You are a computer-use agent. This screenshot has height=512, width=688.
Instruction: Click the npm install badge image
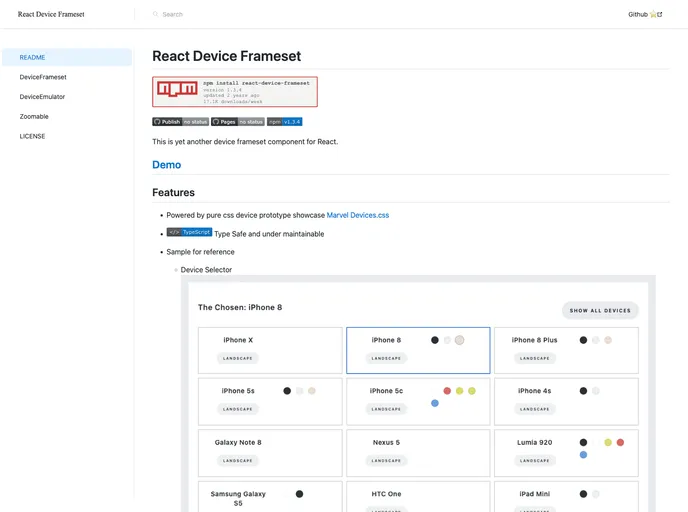tap(235, 92)
